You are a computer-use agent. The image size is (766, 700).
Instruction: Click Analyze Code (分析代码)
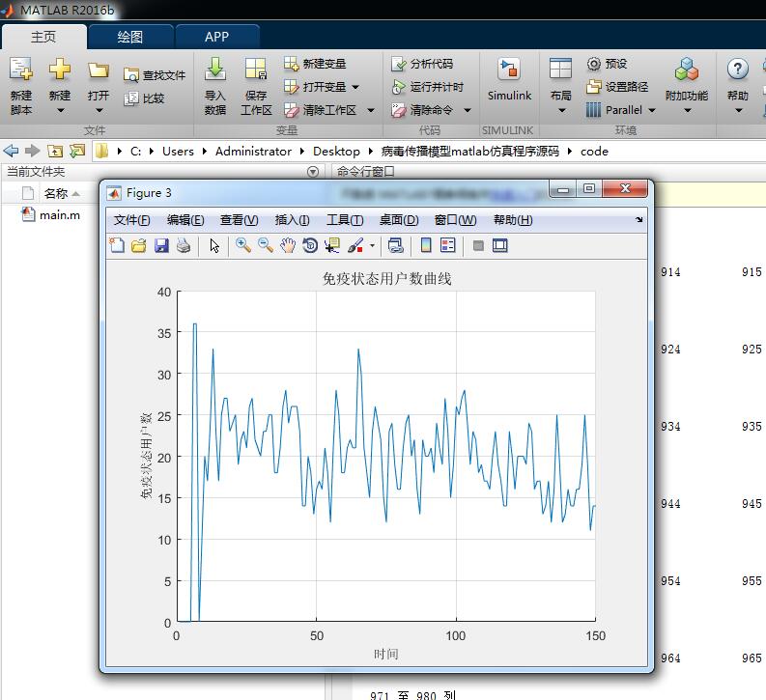(422, 64)
